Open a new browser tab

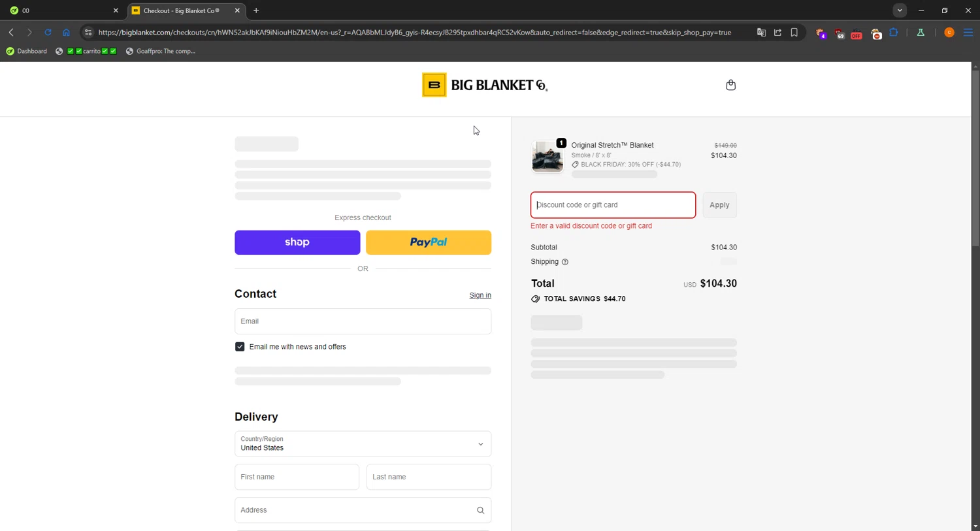point(256,10)
